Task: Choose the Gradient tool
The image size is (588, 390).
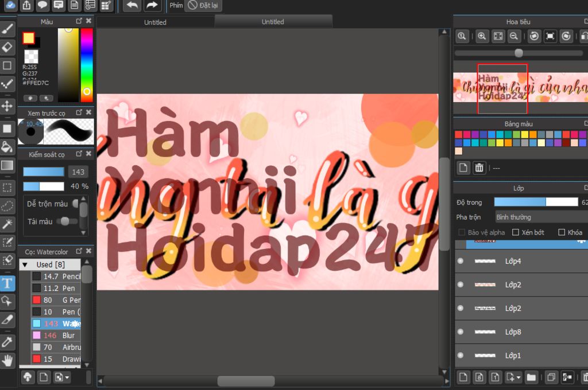Action: 7,165
